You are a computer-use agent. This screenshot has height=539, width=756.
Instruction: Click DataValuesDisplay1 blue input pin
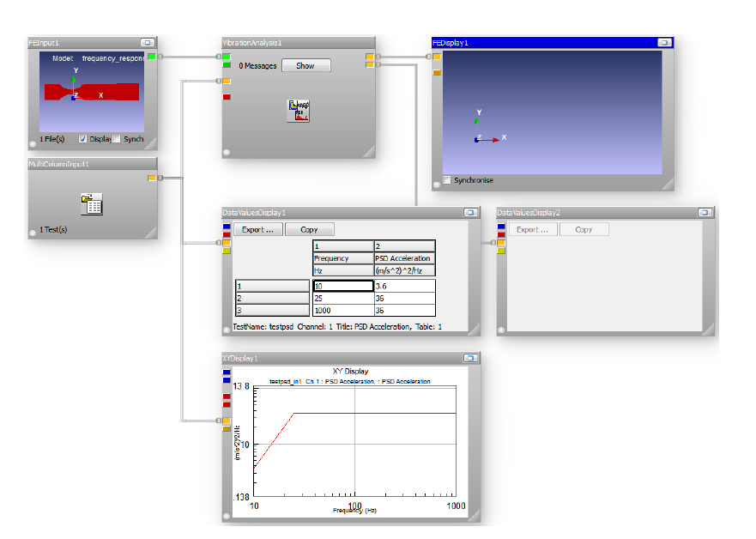tap(227, 227)
